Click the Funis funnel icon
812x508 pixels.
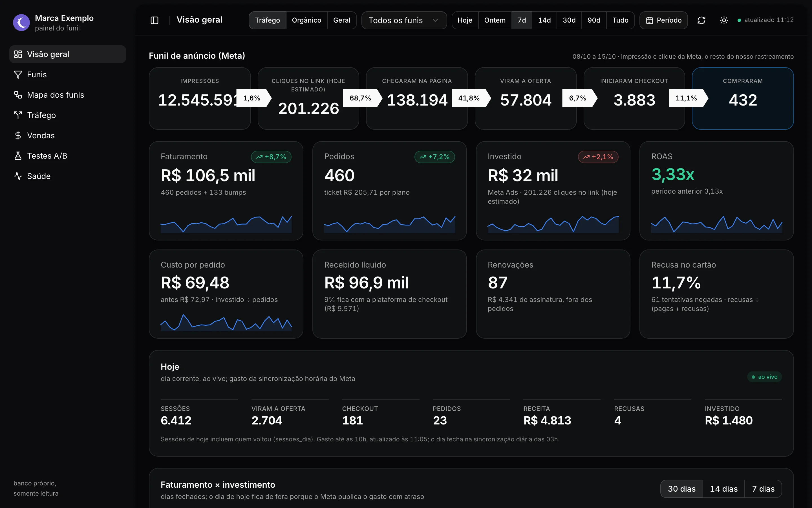(x=18, y=75)
